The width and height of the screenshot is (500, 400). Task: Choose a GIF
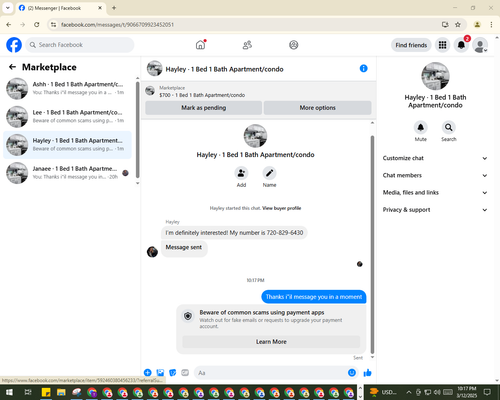185,373
